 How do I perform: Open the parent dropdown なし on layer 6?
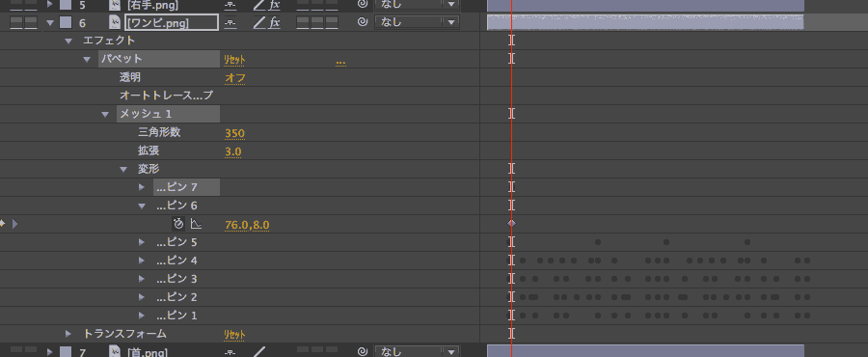pyautogui.click(x=417, y=23)
